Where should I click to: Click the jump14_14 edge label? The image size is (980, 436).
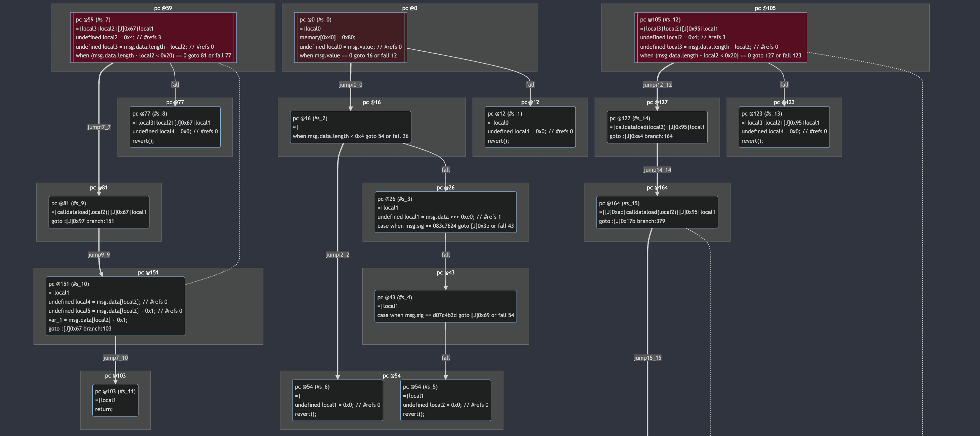(657, 170)
